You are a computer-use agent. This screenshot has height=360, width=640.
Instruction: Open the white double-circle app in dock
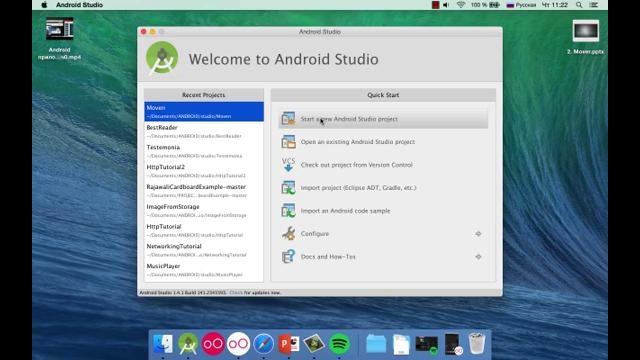238,344
